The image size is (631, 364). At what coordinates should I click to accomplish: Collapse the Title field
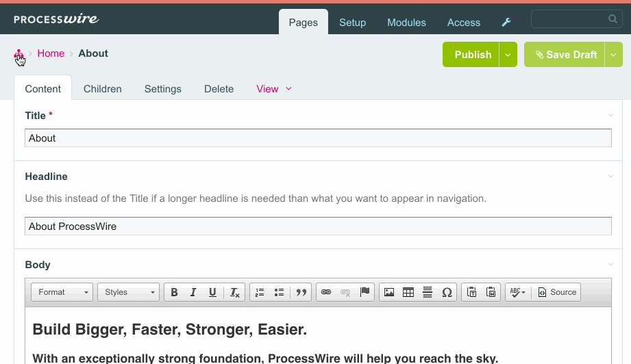pyautogui.click(x=610, y=116)
